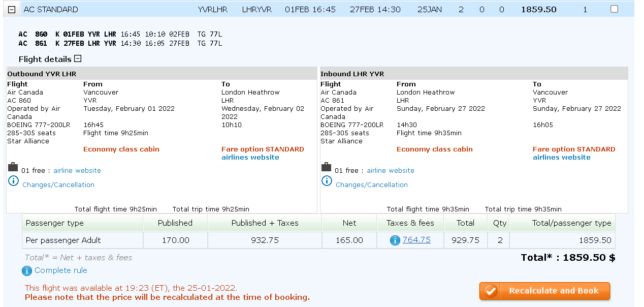Viewport: 644px width, 307px height.
Task: Open inbound baggage airline website link
Action: [x=391, y=171]
